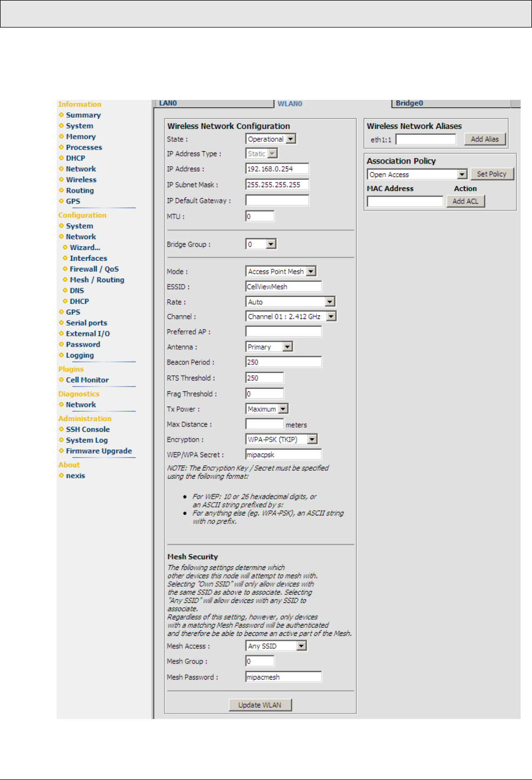The height and width of the screenshot is (780, 532).
Task: Open the Firmware Upgrade link
Action: pyautogui.click(x=99, y=451)
